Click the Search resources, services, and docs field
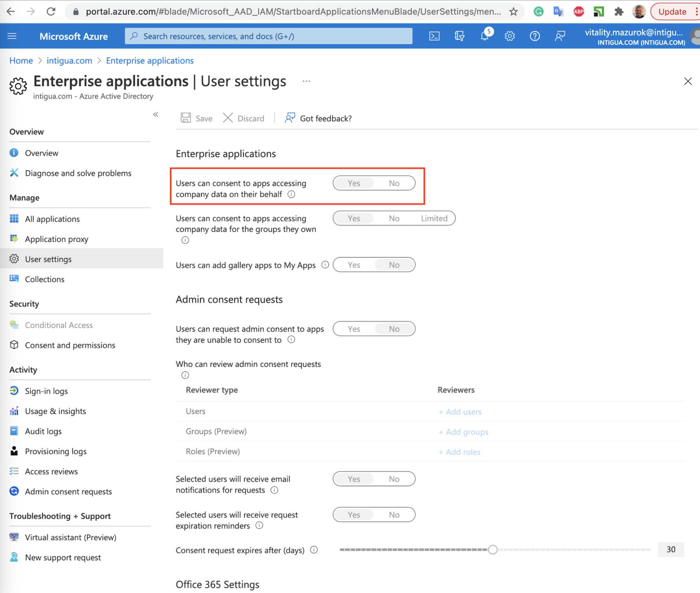This screenshot has width=700, height=593. pos(269,36)
